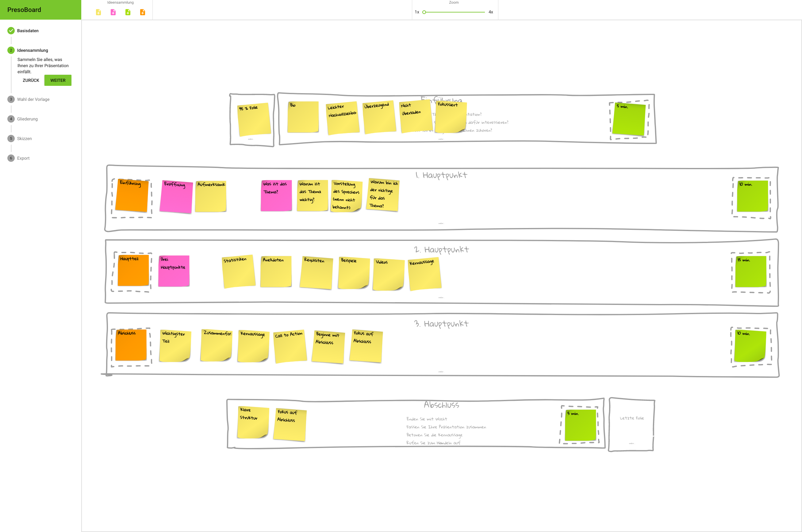
Task: Click the Zoom slider handle
Action: pos(424,12)
